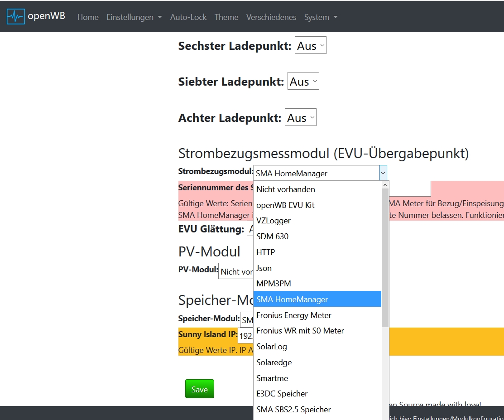
Task: Choose 'Fronius WR mit S0 Meter'
Action: click(317, 331)
